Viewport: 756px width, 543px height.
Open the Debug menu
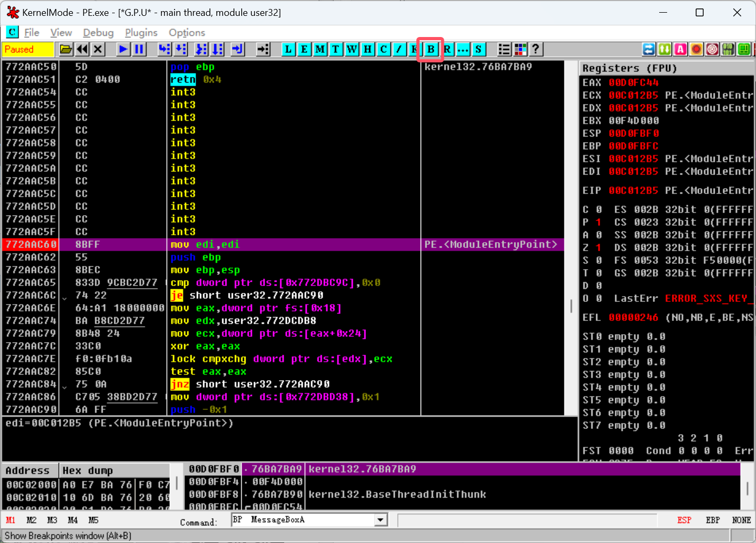click(x=98, y=32)
